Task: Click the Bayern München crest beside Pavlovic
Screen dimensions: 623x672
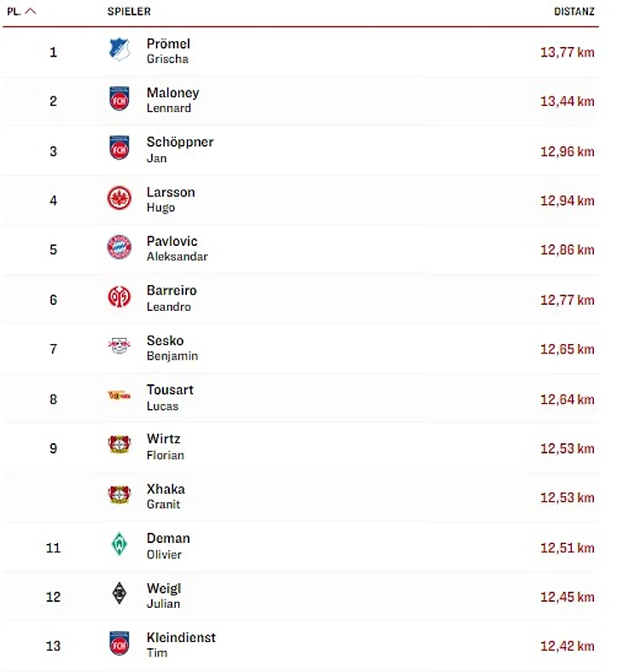Action: tap(119, 248)
